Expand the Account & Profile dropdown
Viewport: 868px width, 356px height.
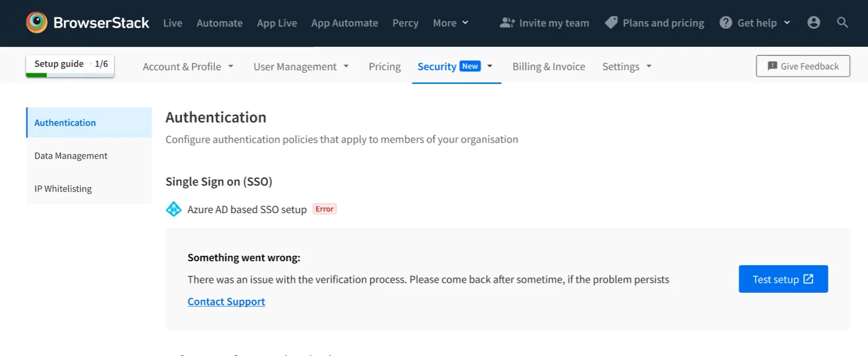pos(188,67)
